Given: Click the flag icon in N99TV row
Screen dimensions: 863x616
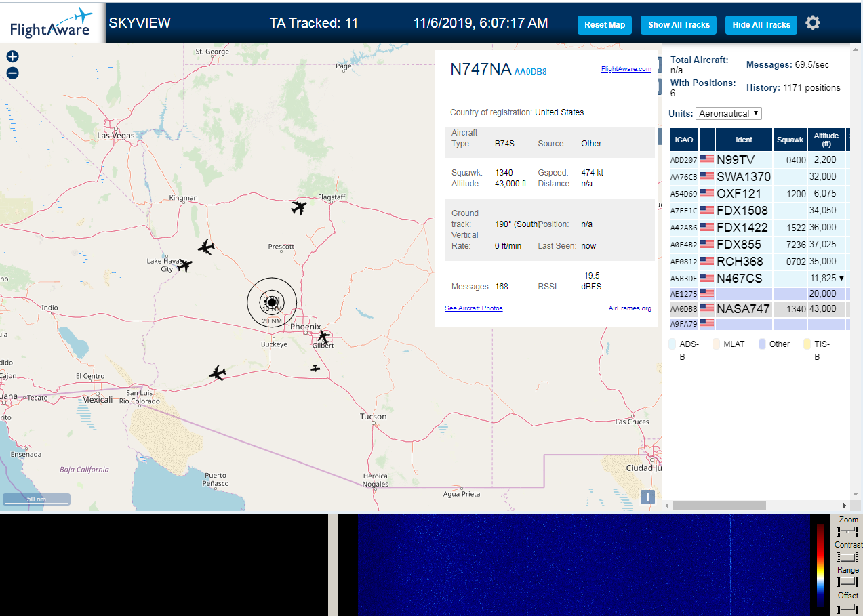Looking at the screenshot, I should 707,160.
